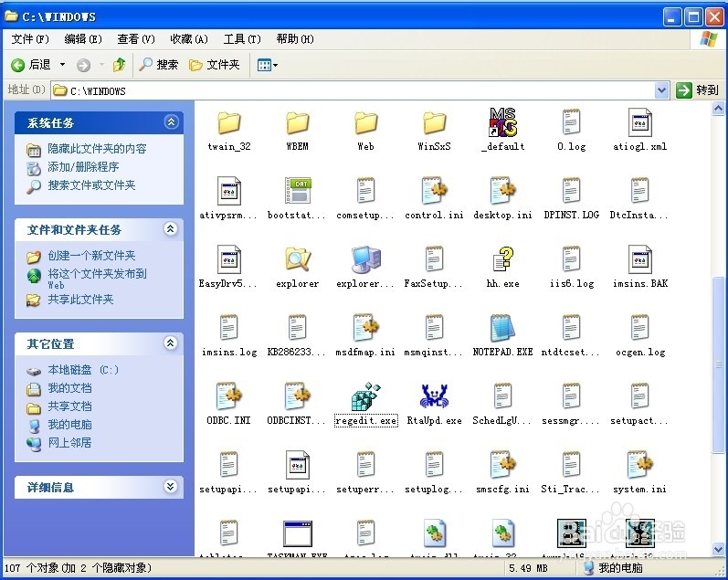Open the Search (搜索) pane
Viewport: 728px width, 580px height.
pos(159,65)
